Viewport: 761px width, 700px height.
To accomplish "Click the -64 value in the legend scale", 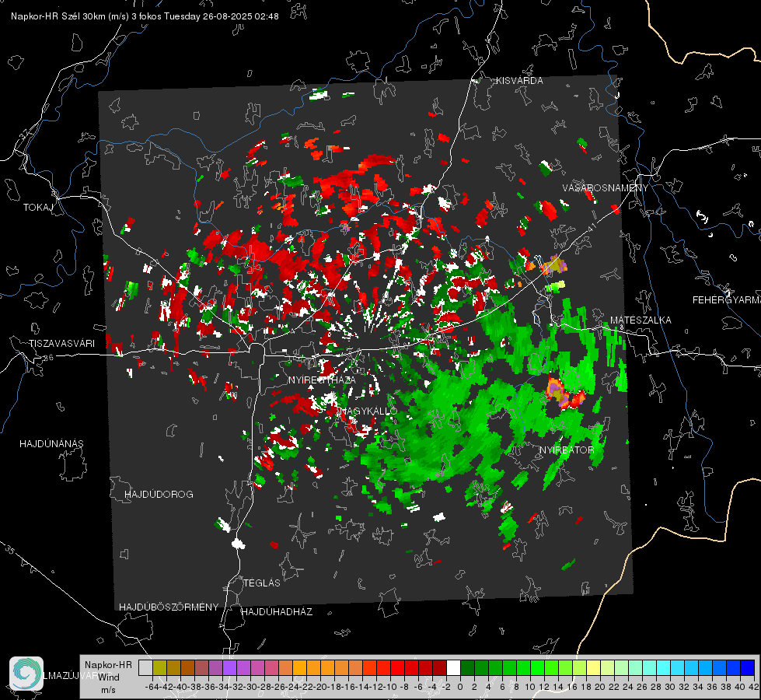I will click(x=152, y=687).
